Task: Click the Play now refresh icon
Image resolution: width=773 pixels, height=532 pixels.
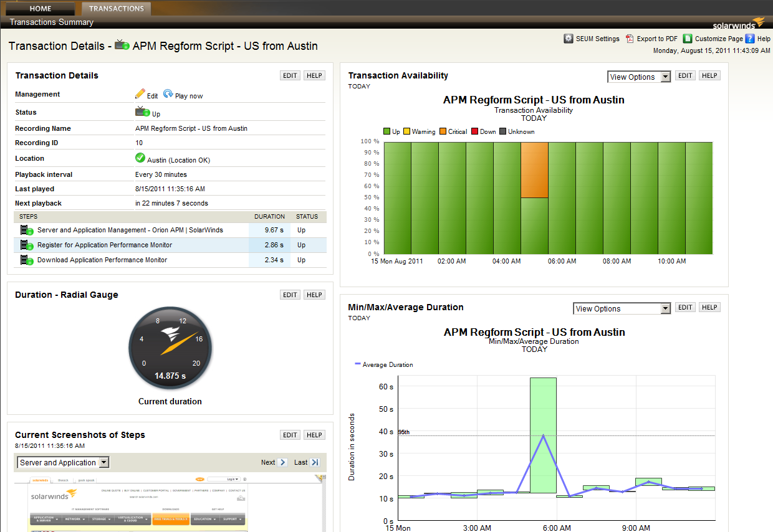Action: pyautogui.click(x=168, y=94)
